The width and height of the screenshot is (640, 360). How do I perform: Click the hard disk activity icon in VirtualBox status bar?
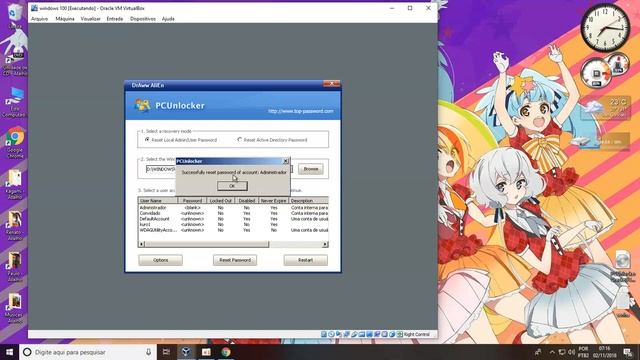[x=324, y=334]
